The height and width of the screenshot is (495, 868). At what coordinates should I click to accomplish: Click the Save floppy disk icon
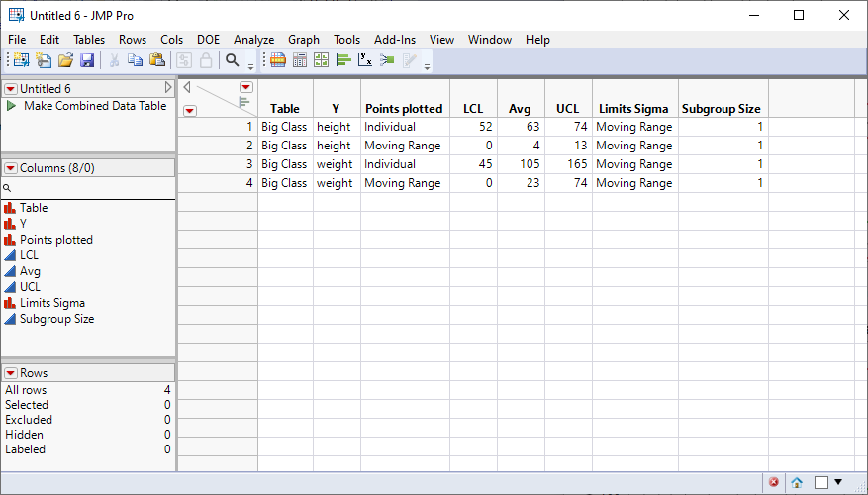87,60
